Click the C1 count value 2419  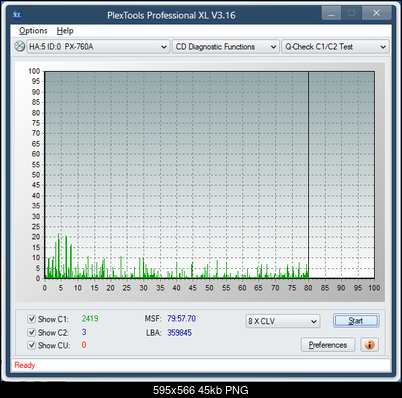point(90,319)
